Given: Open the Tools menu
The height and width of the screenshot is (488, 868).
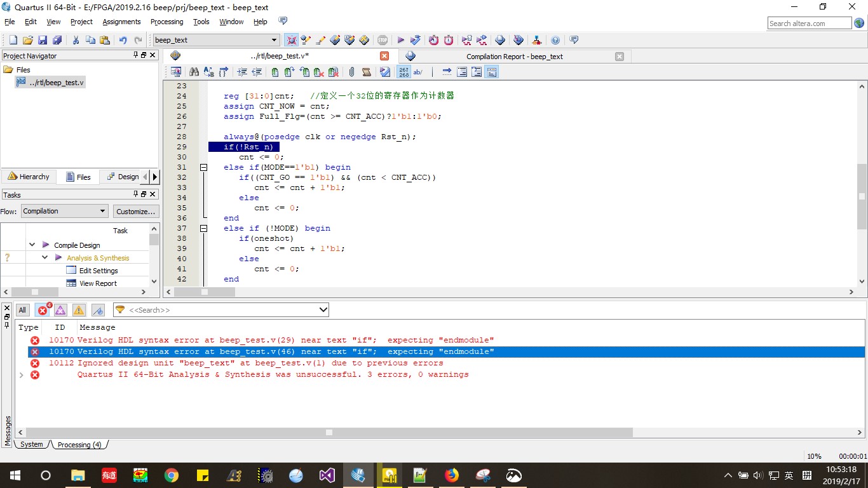Looking at the screenshot, I should tap(201, 22).
